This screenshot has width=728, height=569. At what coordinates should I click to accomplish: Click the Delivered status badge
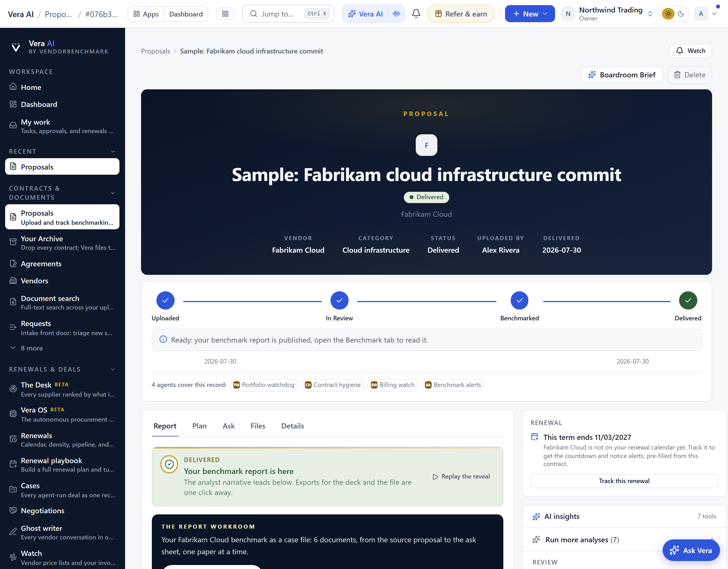point(426,197)
